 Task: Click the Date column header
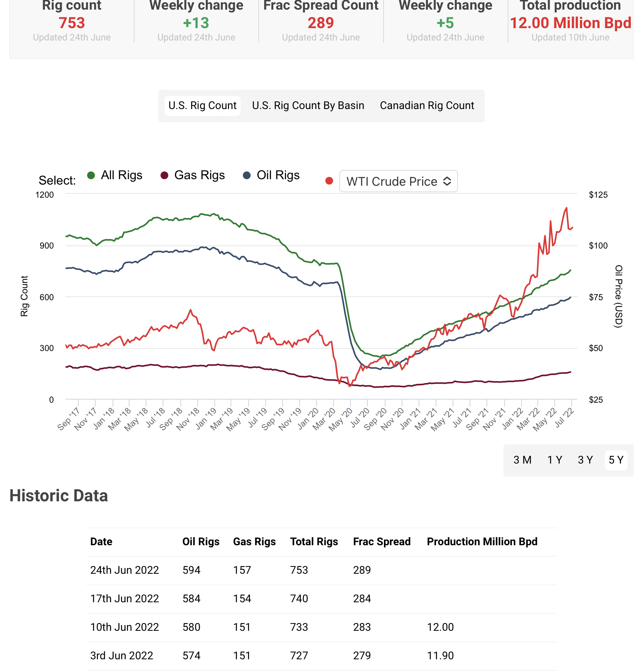101,542
